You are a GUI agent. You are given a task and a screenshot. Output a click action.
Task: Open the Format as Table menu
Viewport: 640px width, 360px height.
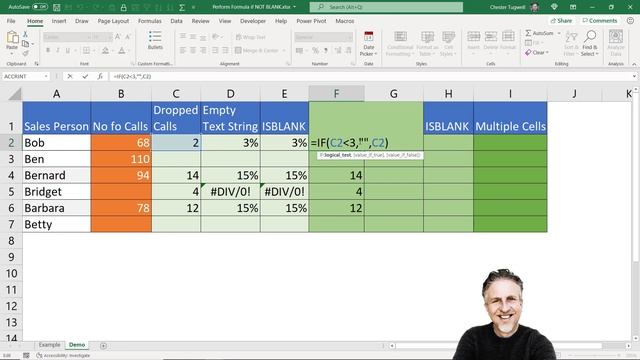427,44
